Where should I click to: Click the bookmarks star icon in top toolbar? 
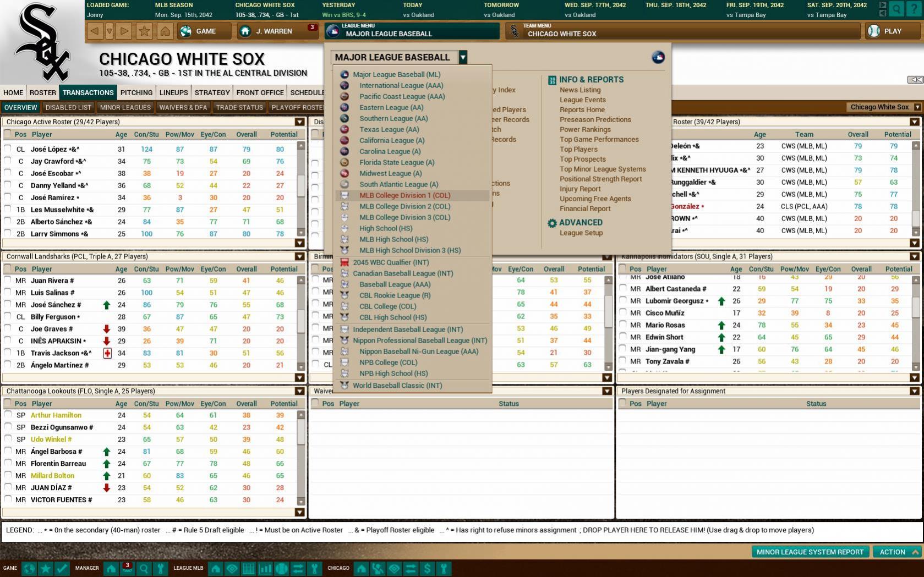click(145, 31)
